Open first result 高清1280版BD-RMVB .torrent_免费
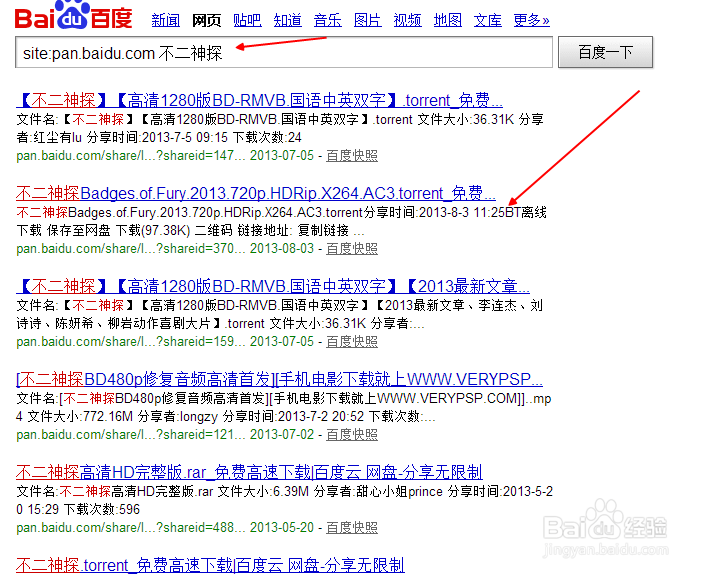The image size is (708, 574). coord(260,100)
